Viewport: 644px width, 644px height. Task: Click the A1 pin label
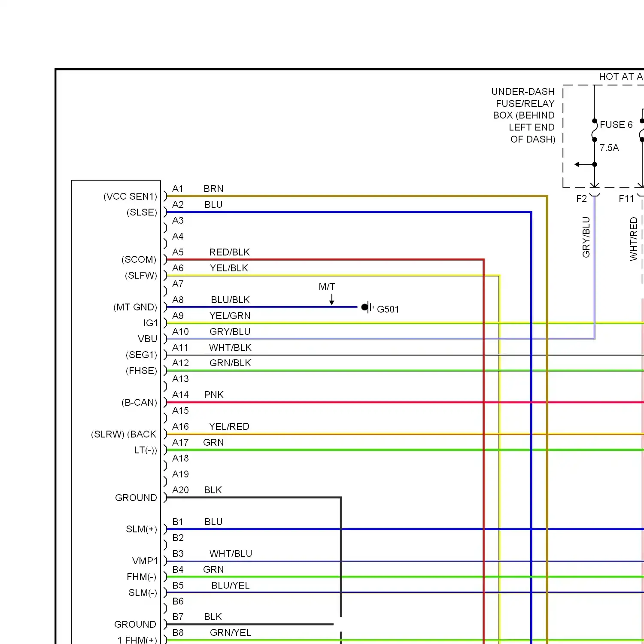click(178, 189)
